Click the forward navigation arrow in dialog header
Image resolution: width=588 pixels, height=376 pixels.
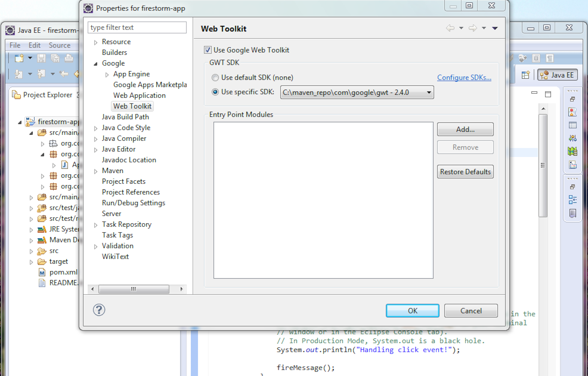(473, 28)
